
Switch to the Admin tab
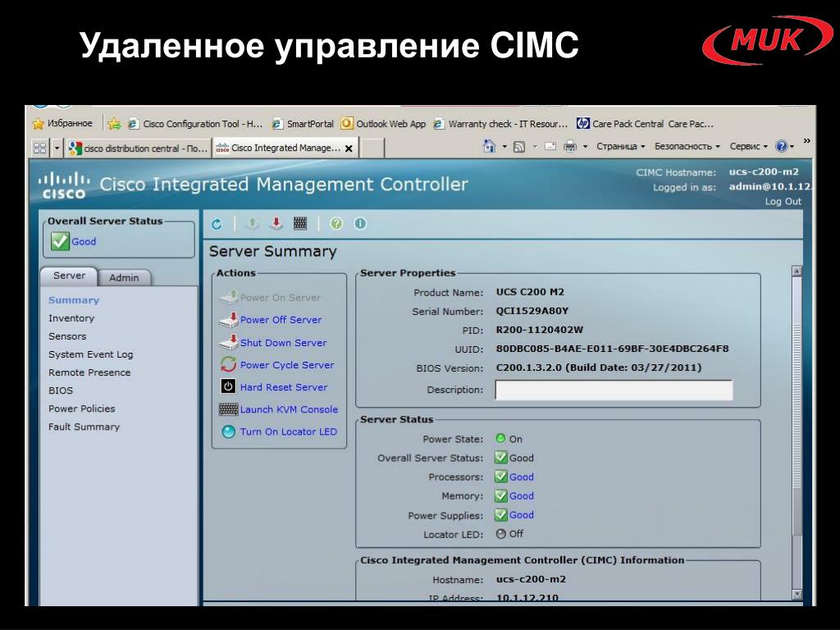tap(124, 277)
